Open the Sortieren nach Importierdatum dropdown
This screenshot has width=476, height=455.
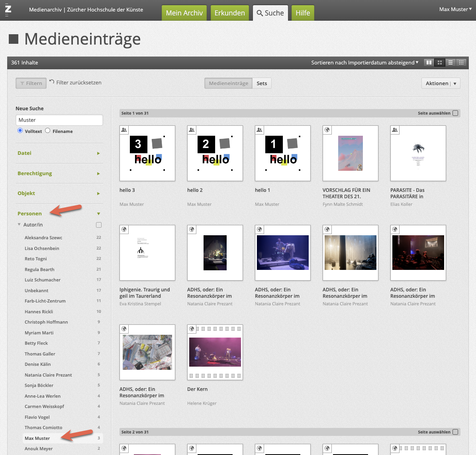coord(364,62)
